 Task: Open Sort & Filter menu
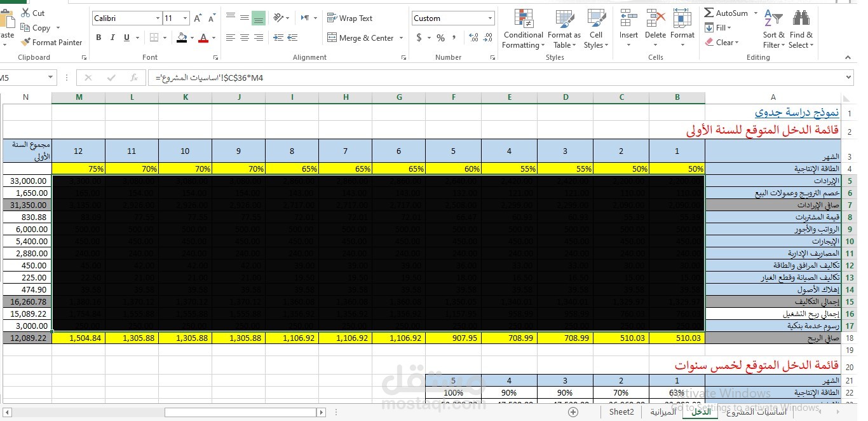[x=774, y=29]
